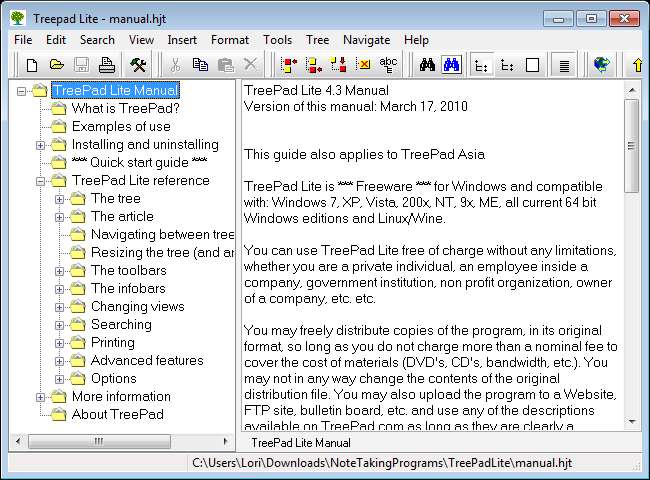Click the insert node before icon
The image size is (650, 480).
pos(289,65)
